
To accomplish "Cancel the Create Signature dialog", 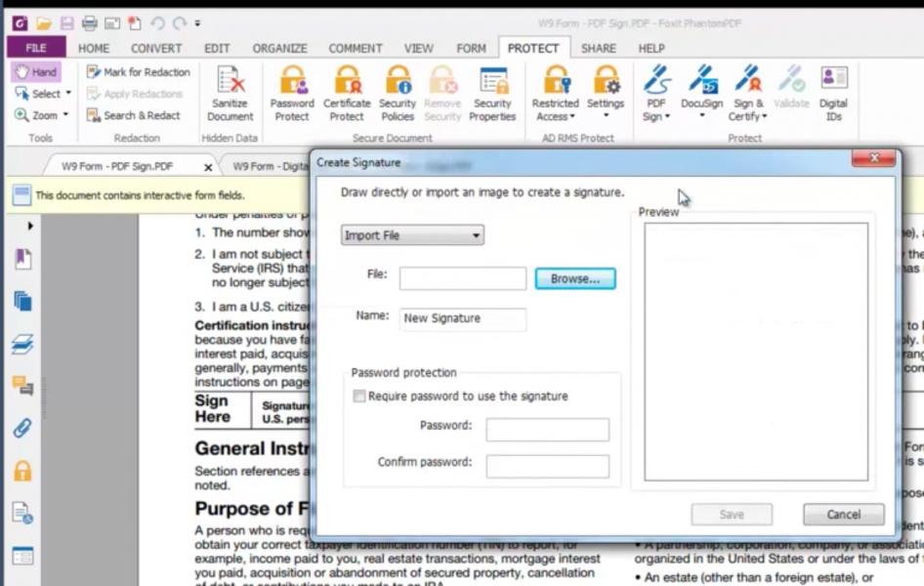I will tap(842, 515).
